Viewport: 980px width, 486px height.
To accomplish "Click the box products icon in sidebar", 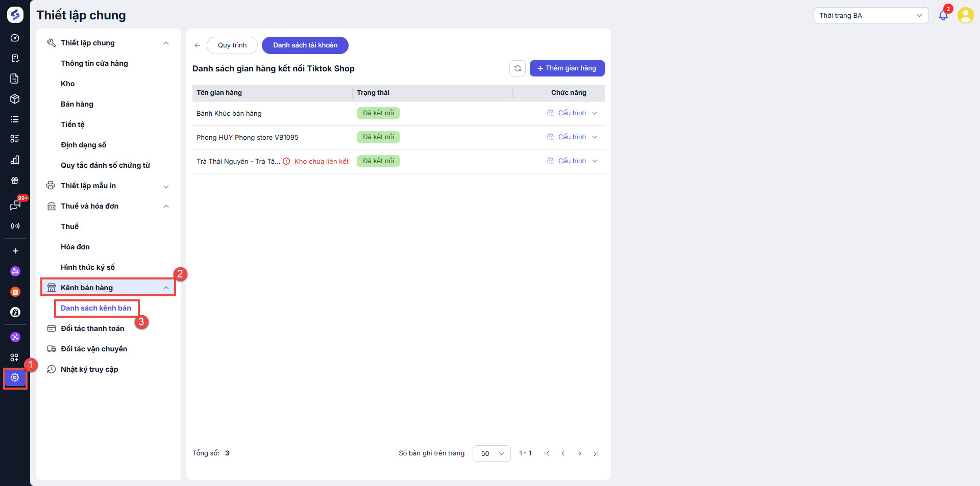I will point(15,99).
